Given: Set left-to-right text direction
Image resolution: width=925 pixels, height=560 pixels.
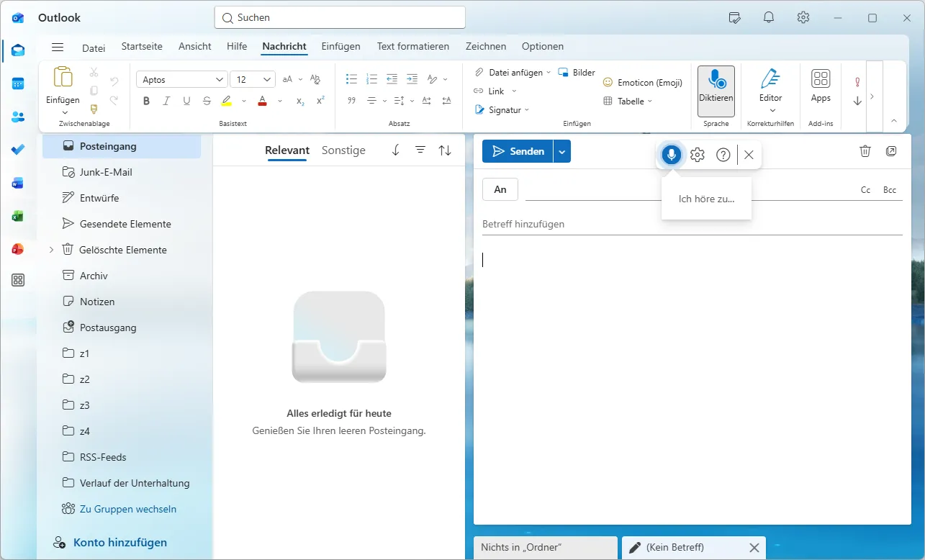Looking at the screenshot, I should coord(427,101).
